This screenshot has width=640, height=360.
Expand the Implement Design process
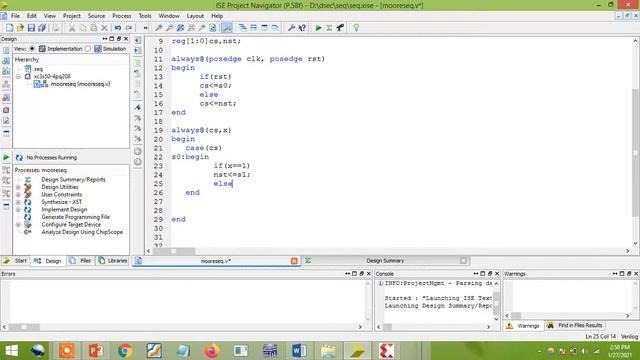[18, 210]
